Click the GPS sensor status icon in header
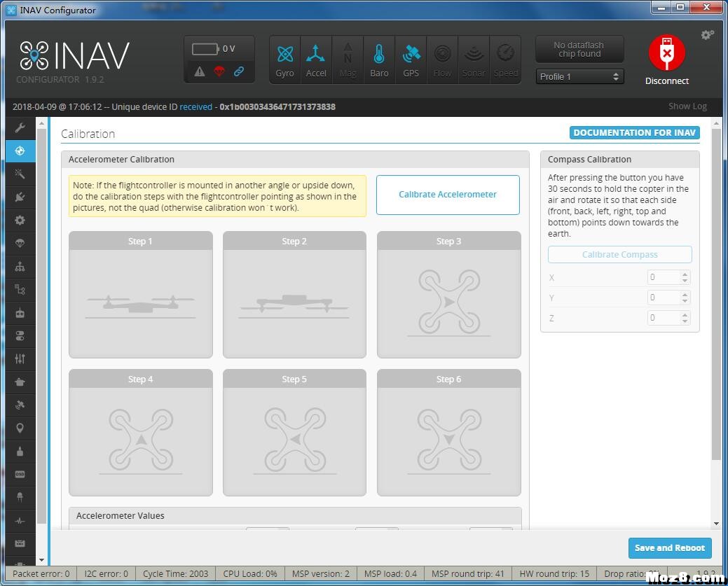The width and height of the screenshot is (728, 586). pos(411,60)
